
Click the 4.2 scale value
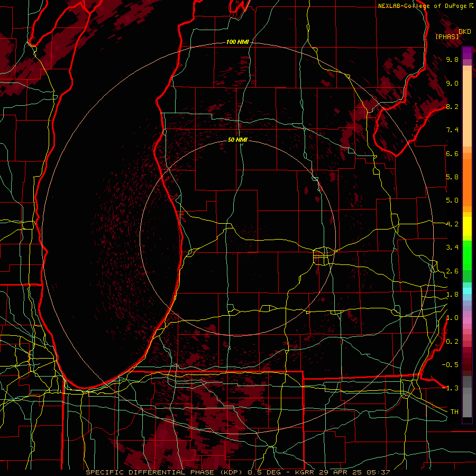point(452,224)
